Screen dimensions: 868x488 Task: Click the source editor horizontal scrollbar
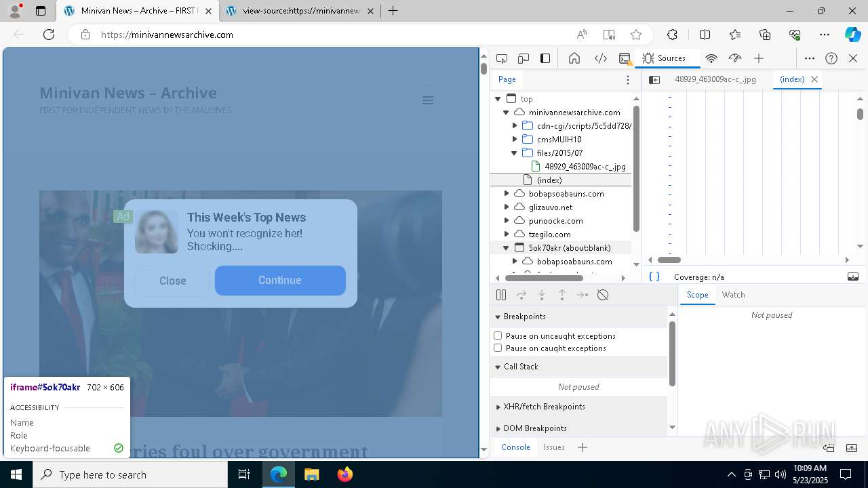[669, 260]
